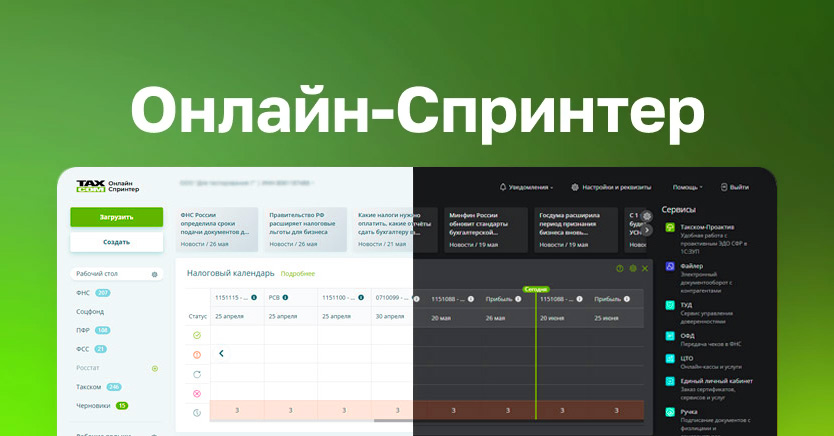Click the Создать button
Screen dimensions: 834x436
(x=116, y=242)
